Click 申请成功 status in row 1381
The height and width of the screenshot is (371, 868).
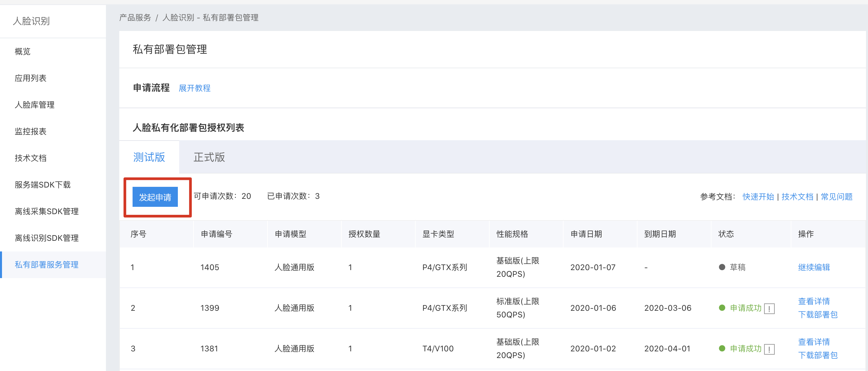[740, 349]
